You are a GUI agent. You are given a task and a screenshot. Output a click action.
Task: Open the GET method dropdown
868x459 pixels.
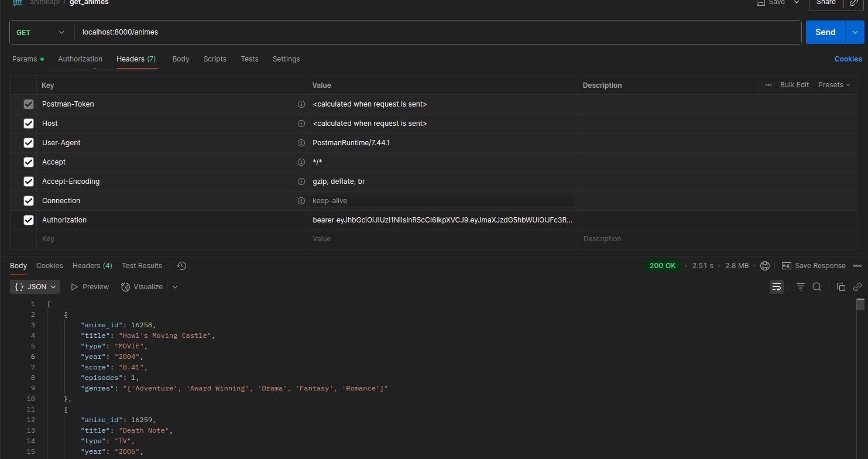click(40, 32)
